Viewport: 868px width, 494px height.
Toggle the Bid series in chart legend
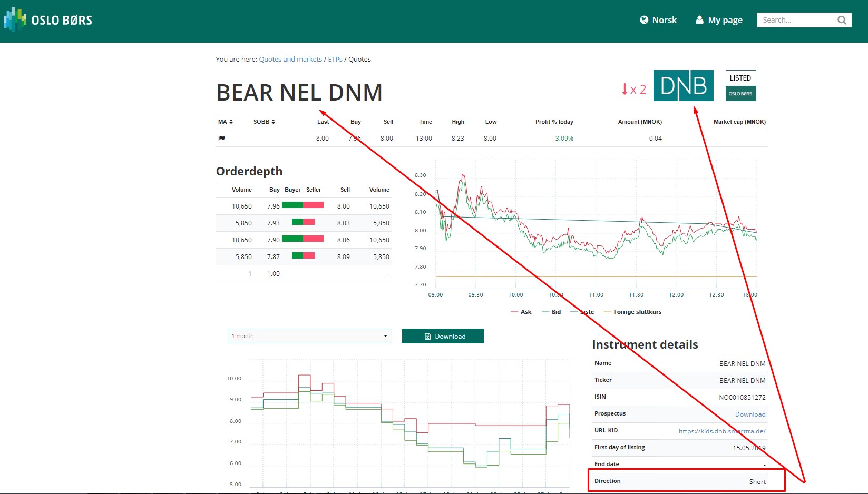pos(552,312)
